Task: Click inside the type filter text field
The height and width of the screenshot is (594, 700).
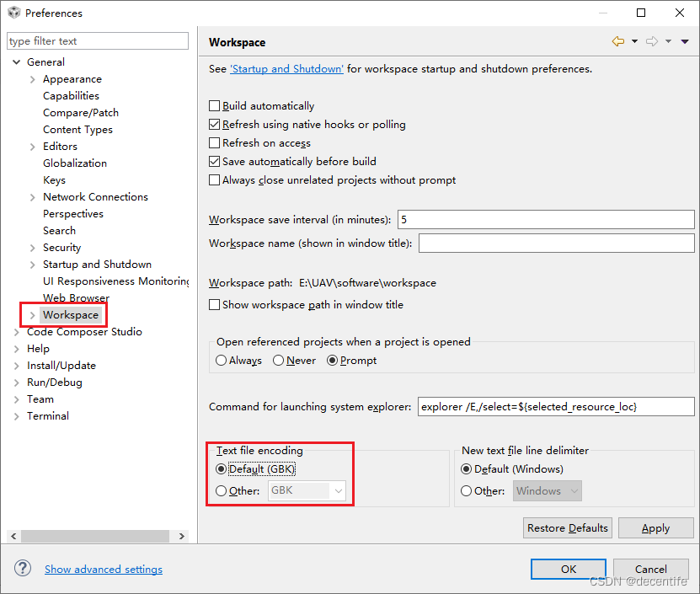Action: pyautogui.click(x=97, y=40)
